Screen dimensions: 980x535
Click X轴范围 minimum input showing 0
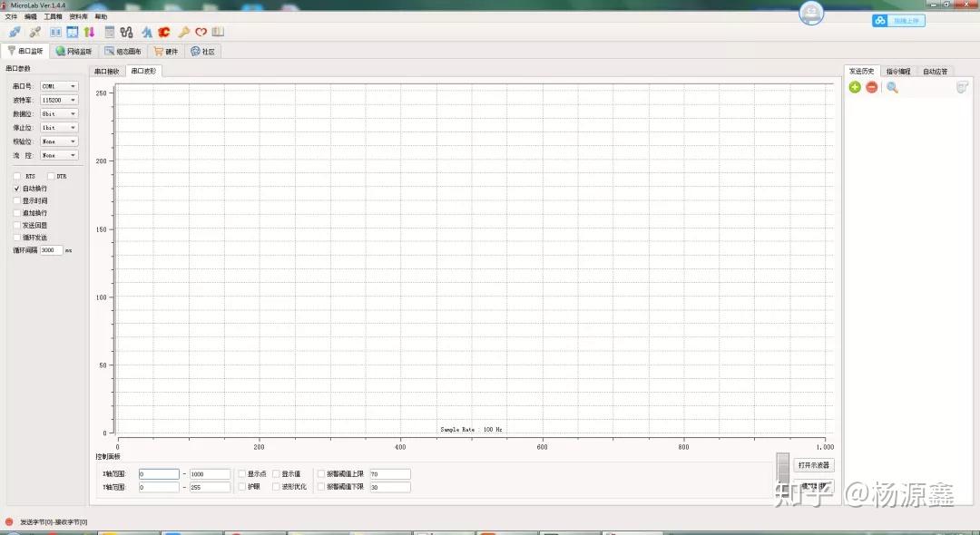click(x=159, y=474)
